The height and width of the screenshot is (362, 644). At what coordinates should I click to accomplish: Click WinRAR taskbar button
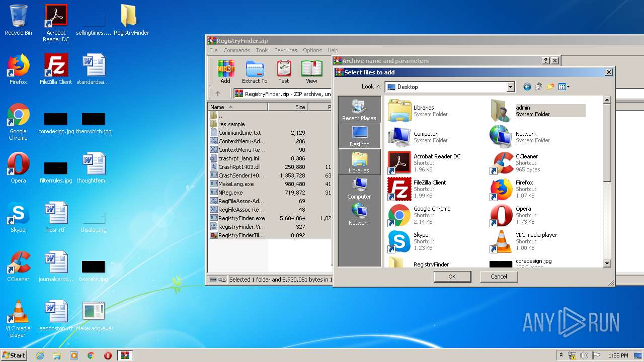(125, 355)
